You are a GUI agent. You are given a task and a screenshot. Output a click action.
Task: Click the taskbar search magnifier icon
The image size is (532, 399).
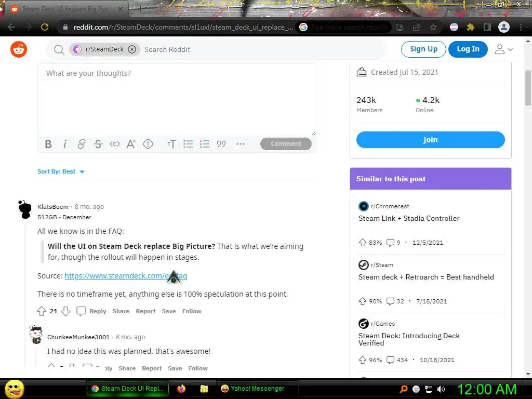(404, 389)
